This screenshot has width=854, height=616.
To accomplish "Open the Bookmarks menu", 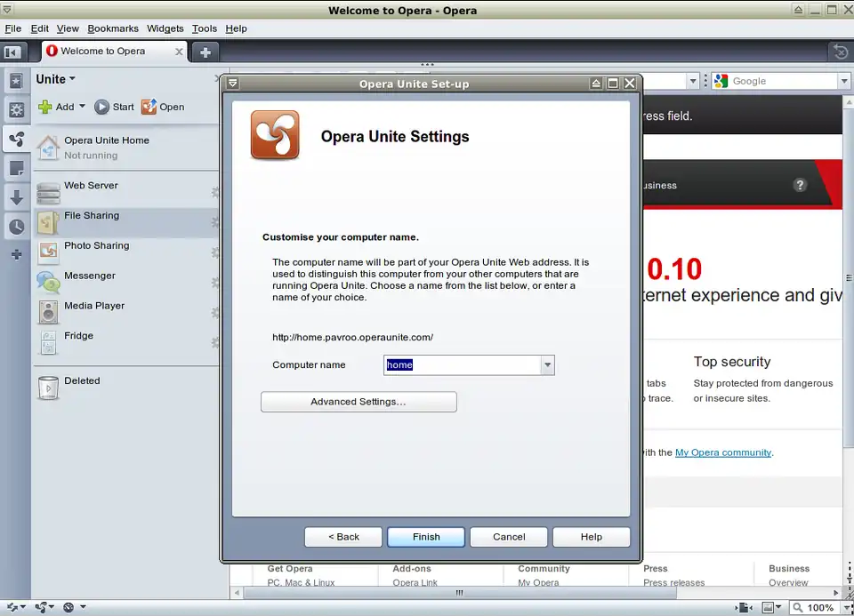I will (112, 28).
